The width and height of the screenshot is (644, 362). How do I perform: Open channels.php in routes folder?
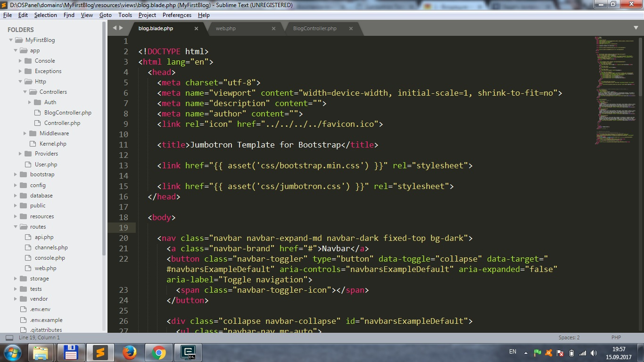(51, 247)
